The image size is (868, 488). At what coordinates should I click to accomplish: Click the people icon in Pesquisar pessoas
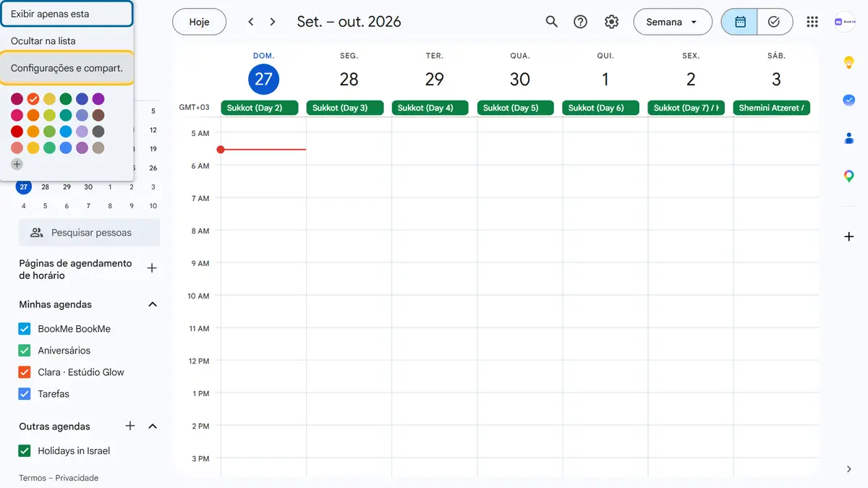(x=36, y=233)
